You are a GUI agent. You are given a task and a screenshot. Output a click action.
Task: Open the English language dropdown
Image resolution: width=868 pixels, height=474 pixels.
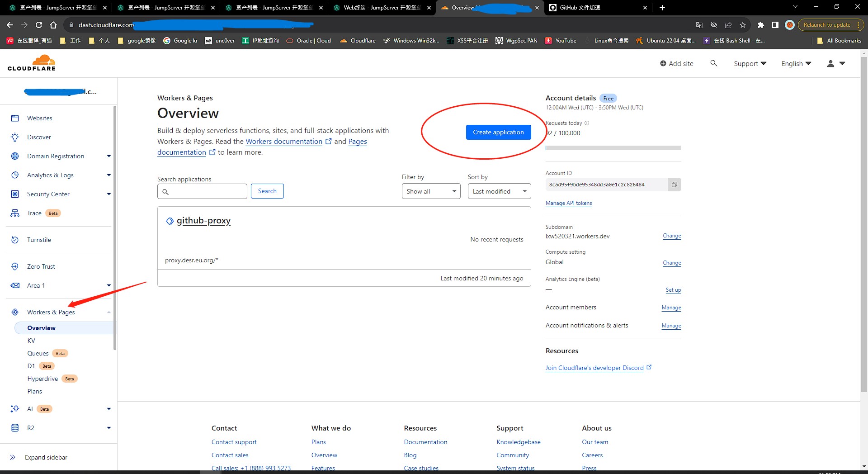(x=796, y=64)
